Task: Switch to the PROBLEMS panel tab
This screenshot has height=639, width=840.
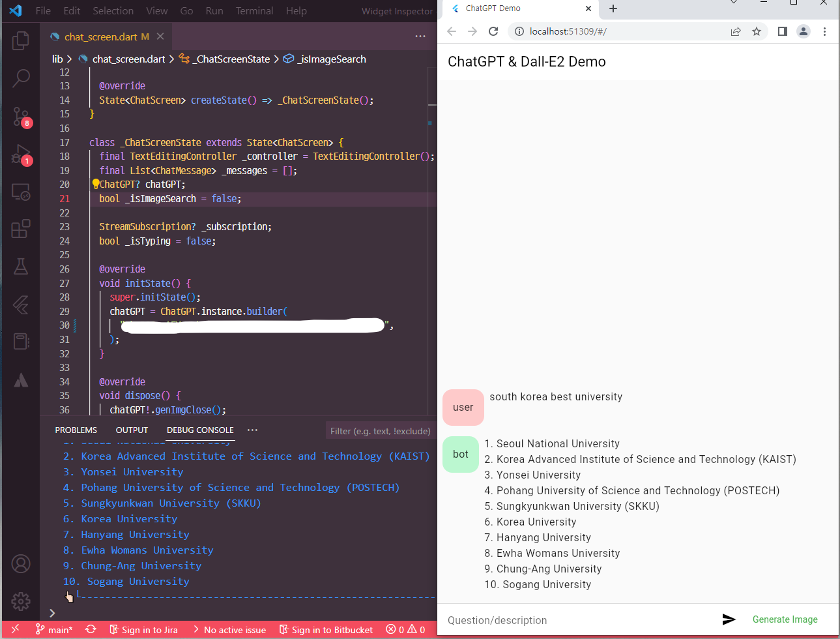Action: (x=76, y=430)
